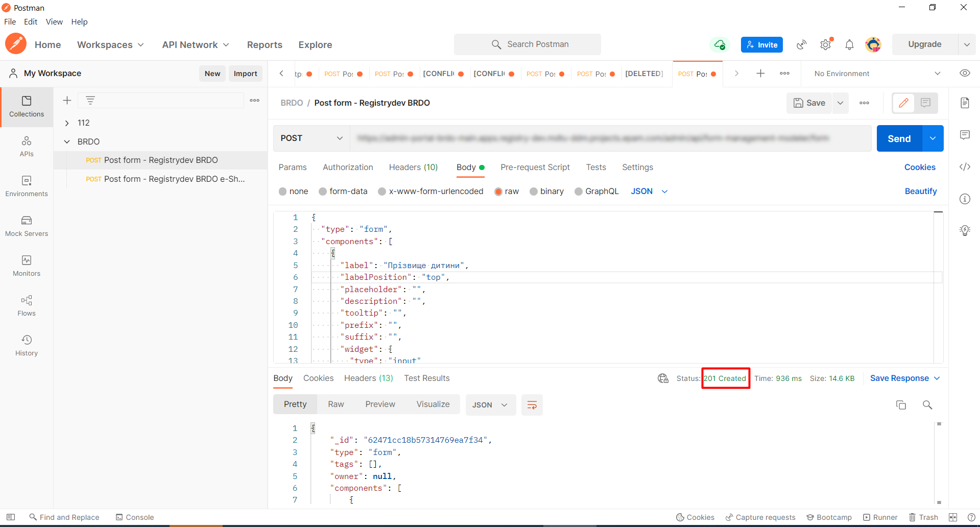The height and width of the screenshot is (527, 980).
Task: Click the code snippet icon
Action: coord(965,167)
